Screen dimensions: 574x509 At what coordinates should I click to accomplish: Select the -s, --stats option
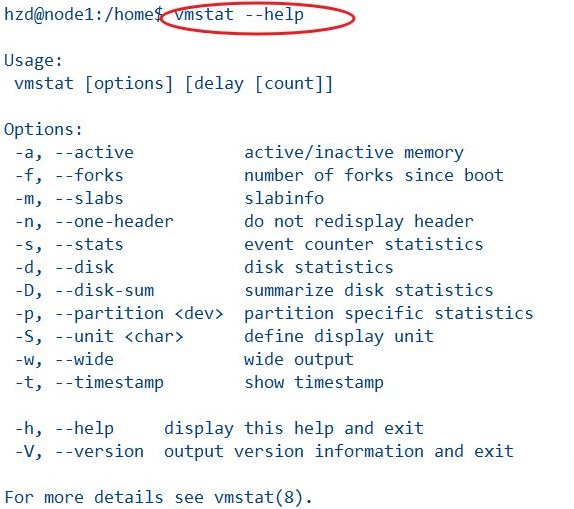click(x=69, y=245)
